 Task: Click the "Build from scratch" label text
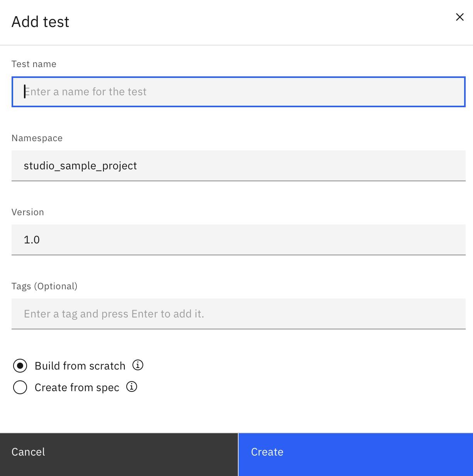(x=80, y=366)
